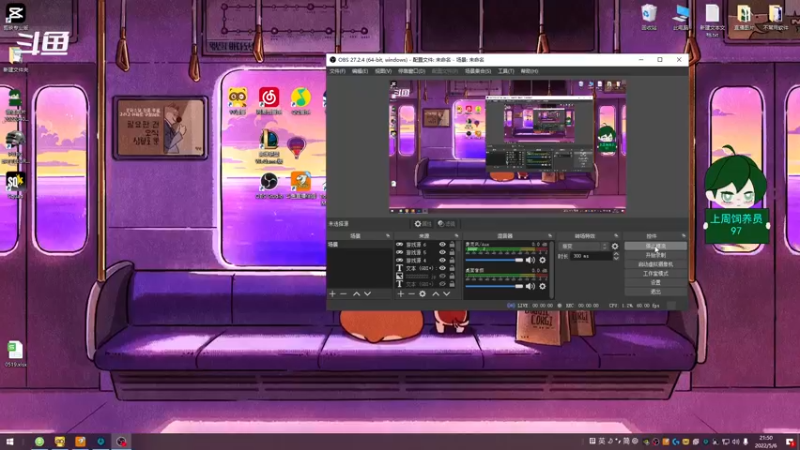800x450 pixels.
Task: Toggle the lock on the third source row
Action: coord(452,260)
